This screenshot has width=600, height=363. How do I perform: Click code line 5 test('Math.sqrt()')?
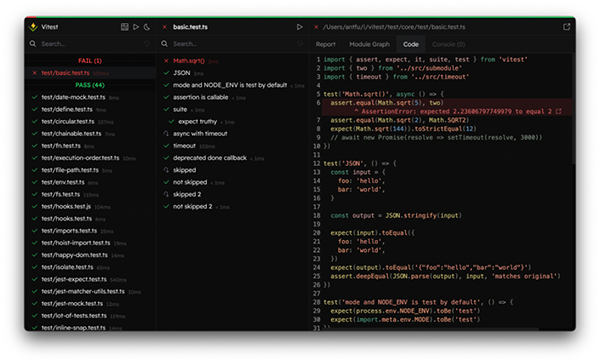point(383,94)
